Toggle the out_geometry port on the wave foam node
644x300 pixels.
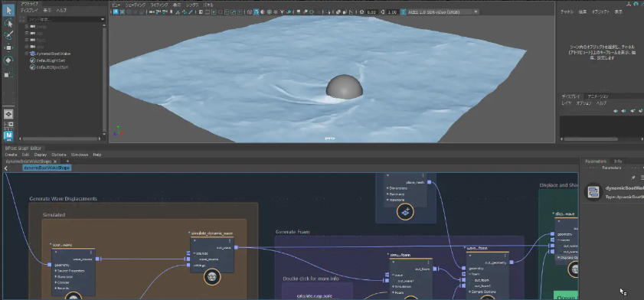[x=512, y=262]
